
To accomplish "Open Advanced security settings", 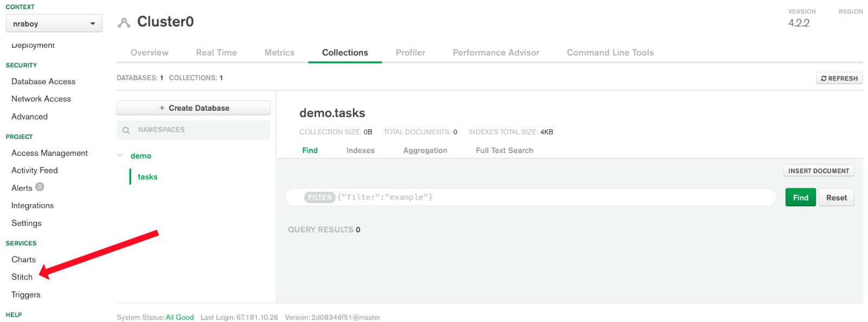I will pos(29,117).
